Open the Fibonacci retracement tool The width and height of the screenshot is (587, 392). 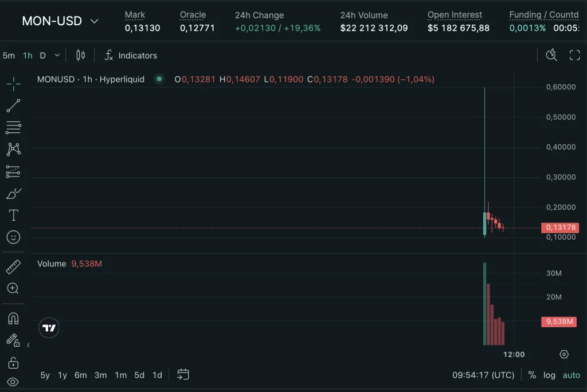click(x=14, y=128)
